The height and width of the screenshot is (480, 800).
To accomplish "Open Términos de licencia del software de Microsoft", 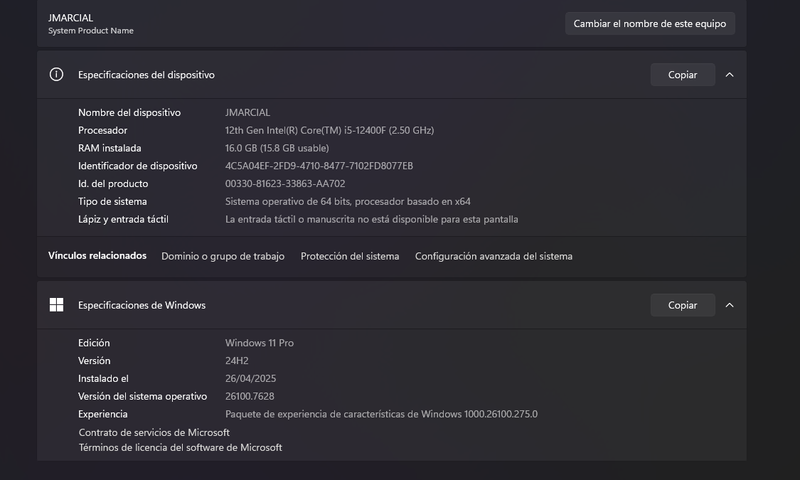I will point(180,447).
